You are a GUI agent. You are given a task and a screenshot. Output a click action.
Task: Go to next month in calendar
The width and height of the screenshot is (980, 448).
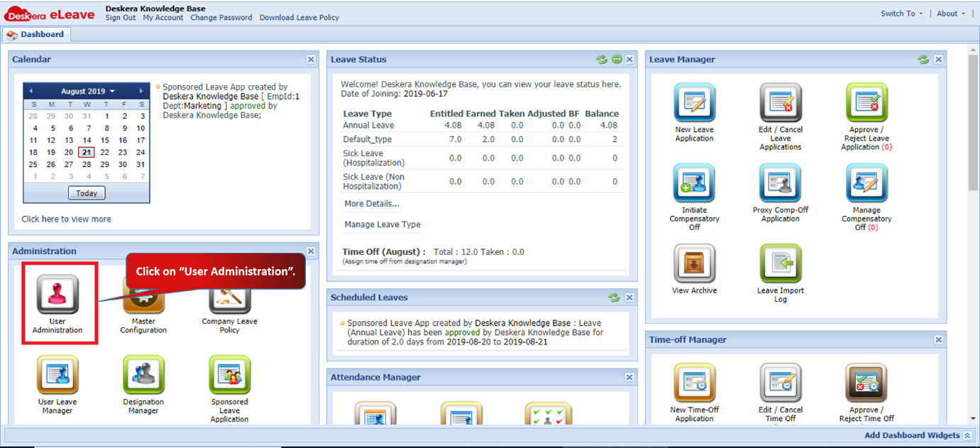(x=141, y=92)
